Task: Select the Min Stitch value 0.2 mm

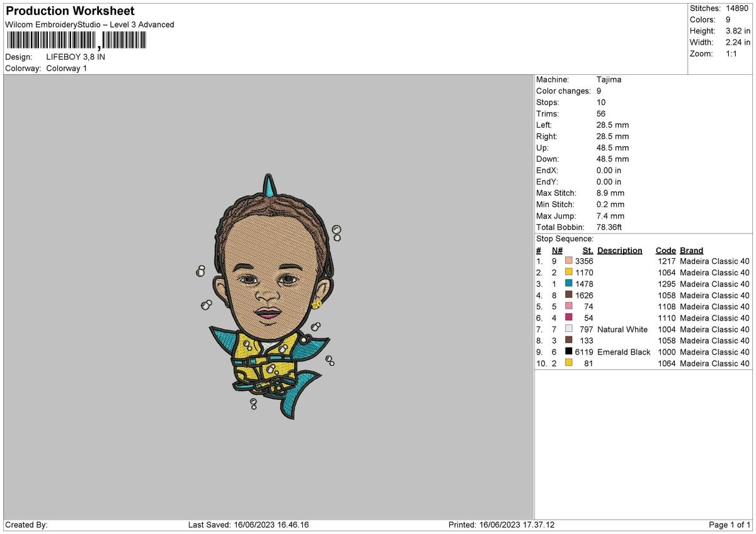Action: [610, 205]
